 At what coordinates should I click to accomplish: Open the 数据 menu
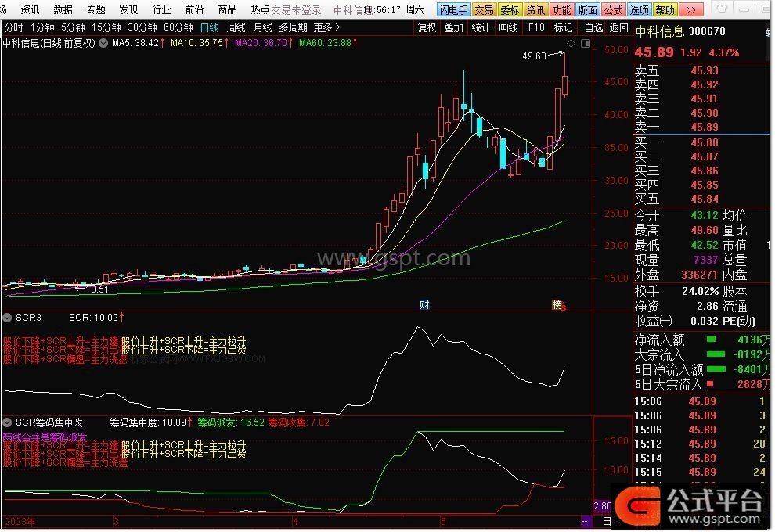point(63,9)
